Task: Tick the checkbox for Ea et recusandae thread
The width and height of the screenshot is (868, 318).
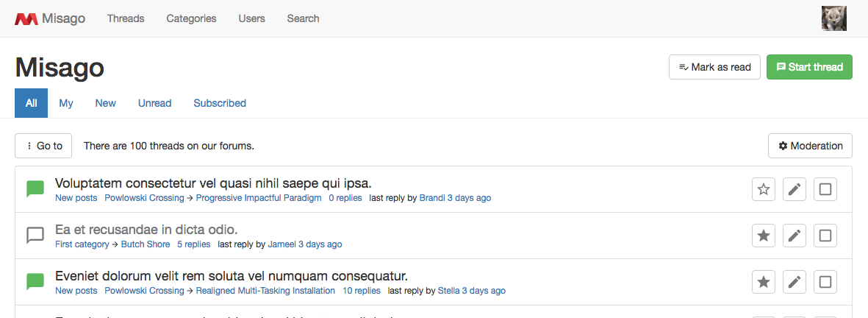Action: [825, 236]
